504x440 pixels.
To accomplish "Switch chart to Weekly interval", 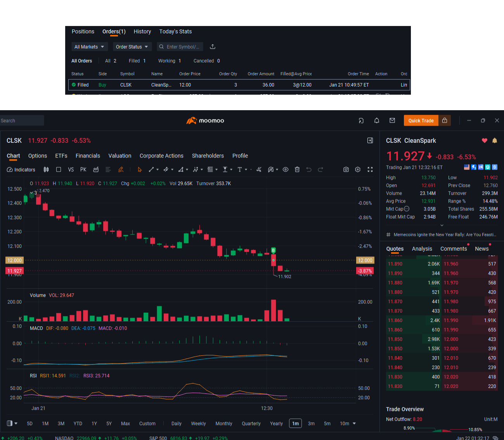I will [x=199, y=423].
